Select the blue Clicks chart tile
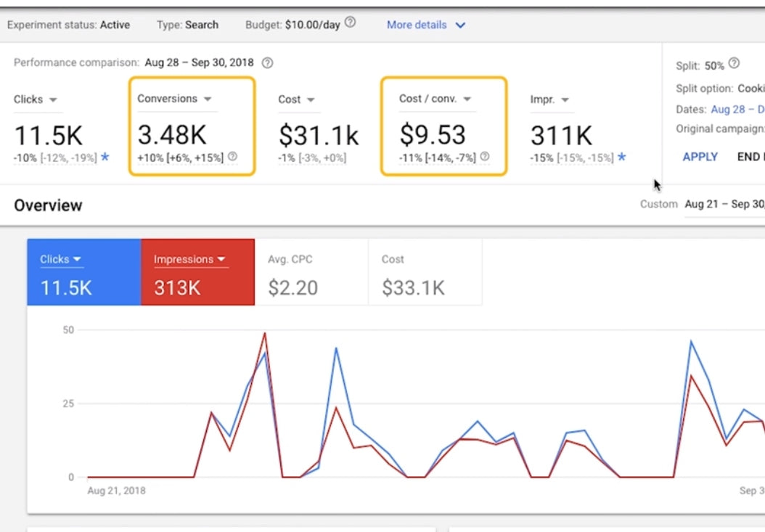765x532 pixels. (x=84, y=272)
